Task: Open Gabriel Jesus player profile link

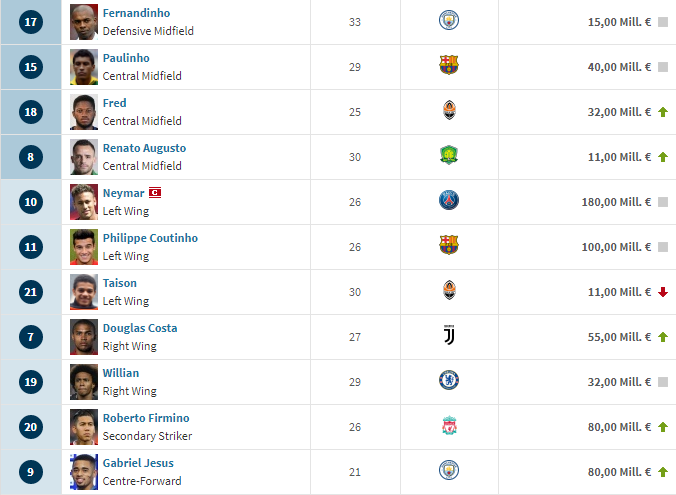Action: point(138,463)
